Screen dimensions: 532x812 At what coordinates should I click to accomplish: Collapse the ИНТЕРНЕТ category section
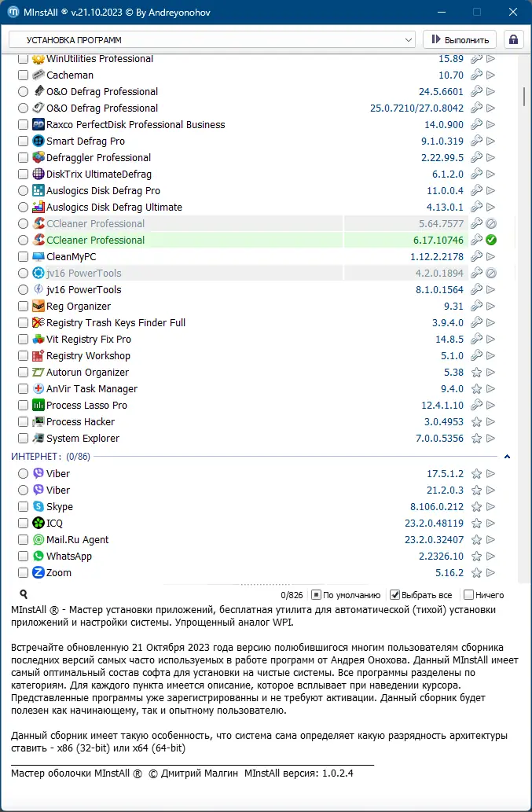pos(507,456)
